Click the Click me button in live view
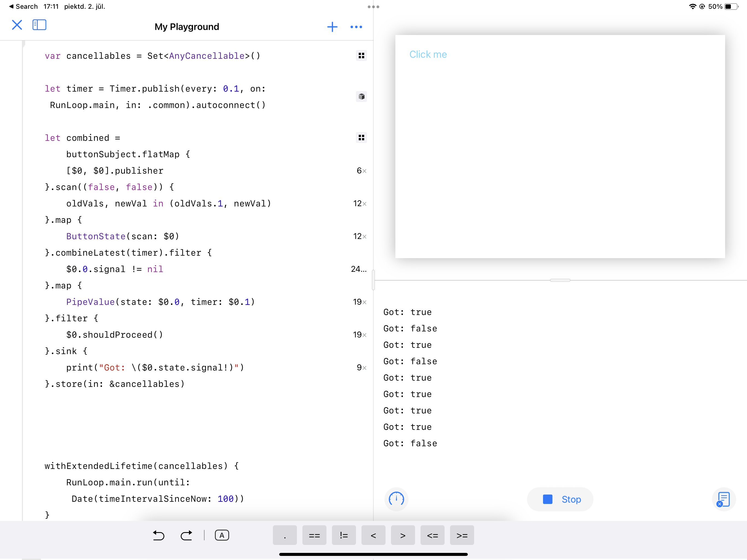This screenshot has width=747, height=560. pyautogui.click(x=428, y=54)
